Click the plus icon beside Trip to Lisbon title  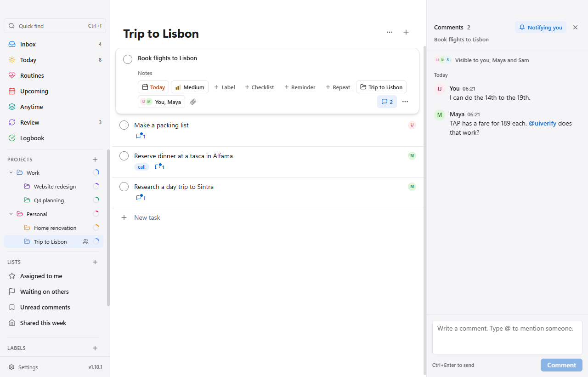406,32
